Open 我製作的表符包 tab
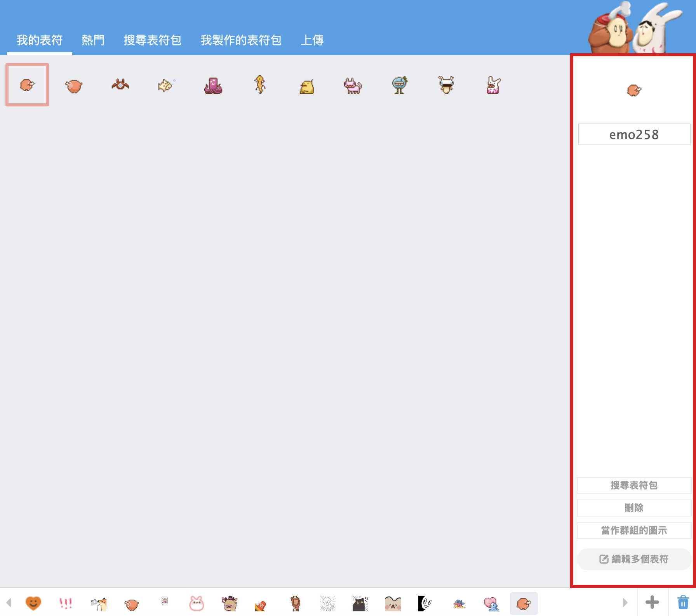The height and width of the screenshot is (616, 696). (241, 40)
